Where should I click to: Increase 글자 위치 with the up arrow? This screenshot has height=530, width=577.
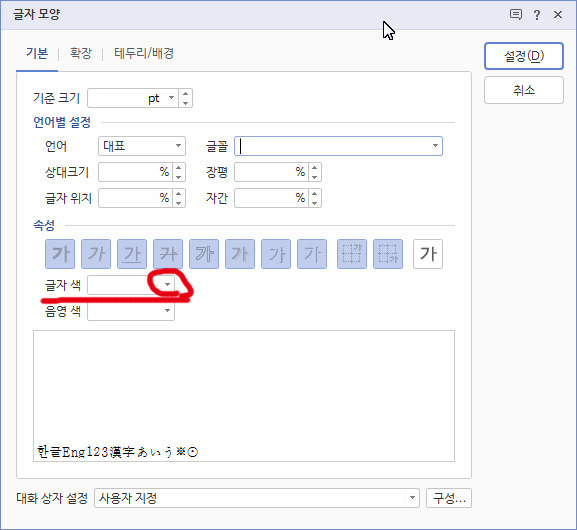pyautogui.click(x=178, y=194)
